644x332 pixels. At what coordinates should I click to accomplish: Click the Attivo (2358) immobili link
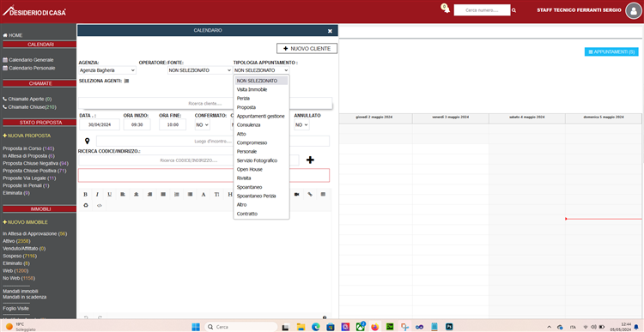16,241
